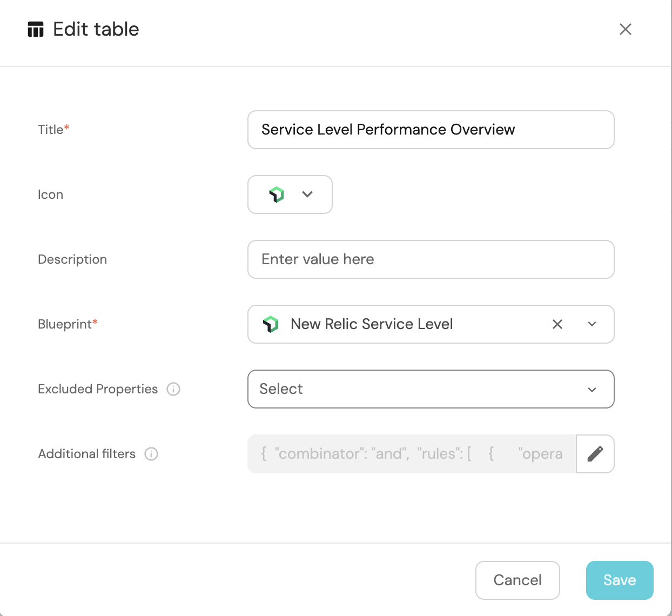
Task: Click the Excluded Properties chevron arrow
Action: click(x=592, y=390)
